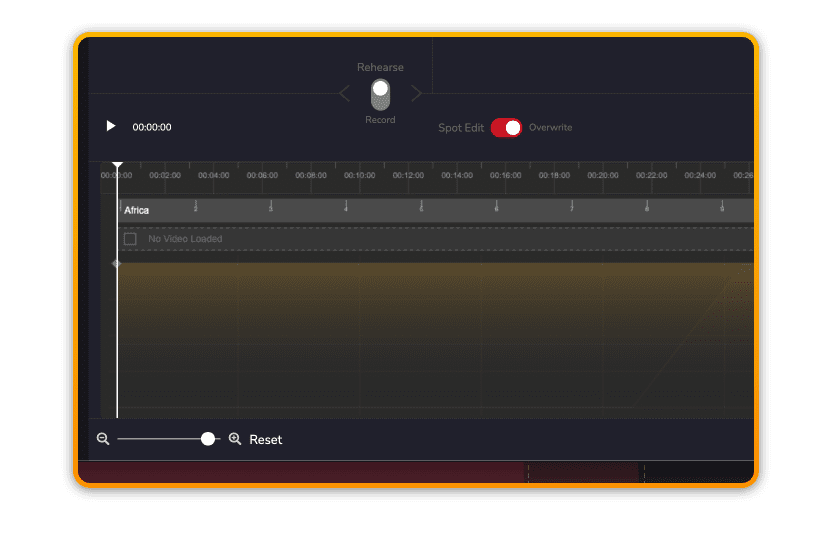Click the playhead triangle on the ruler
The image size is (834, 537).
pyautogui.click(x=117, y=166)
